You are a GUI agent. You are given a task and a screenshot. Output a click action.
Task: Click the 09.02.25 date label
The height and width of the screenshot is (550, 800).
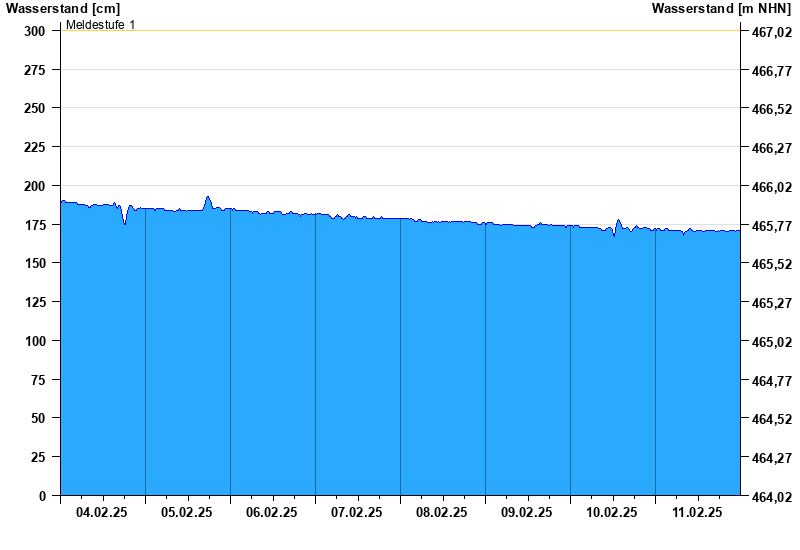point(527,512)
